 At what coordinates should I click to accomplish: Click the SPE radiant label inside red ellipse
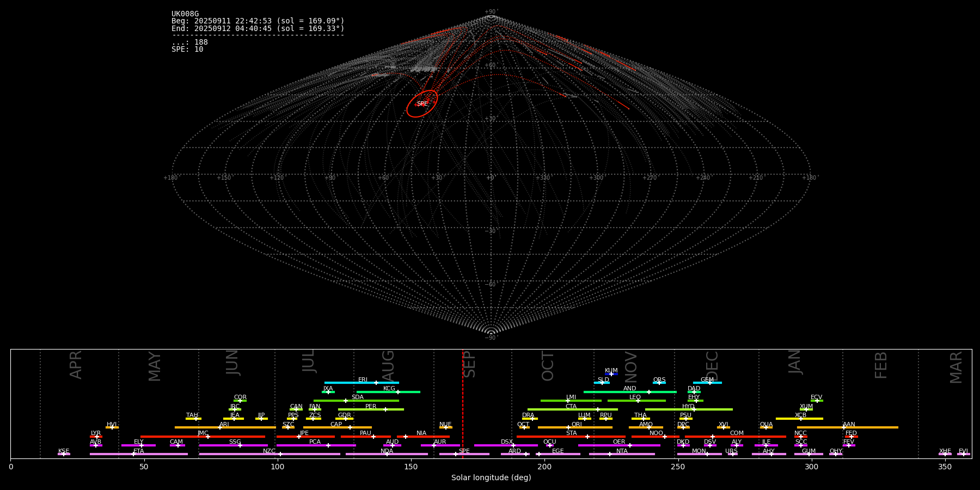[x=422, y=103]
